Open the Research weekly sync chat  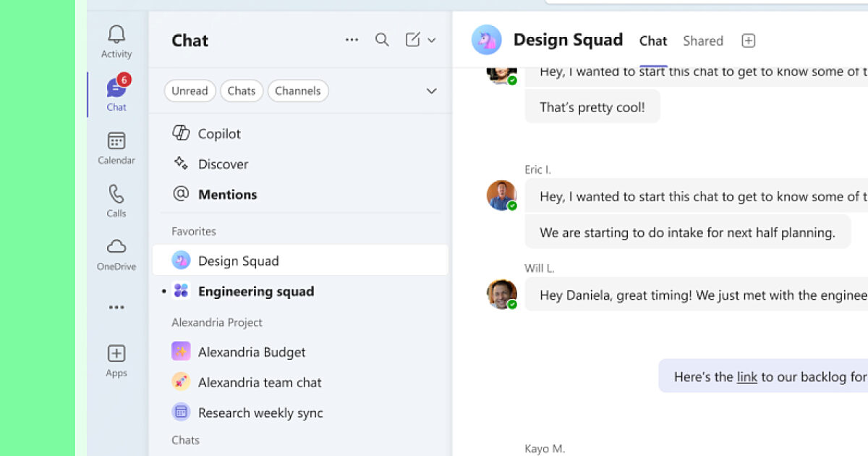tap(300, 413)
